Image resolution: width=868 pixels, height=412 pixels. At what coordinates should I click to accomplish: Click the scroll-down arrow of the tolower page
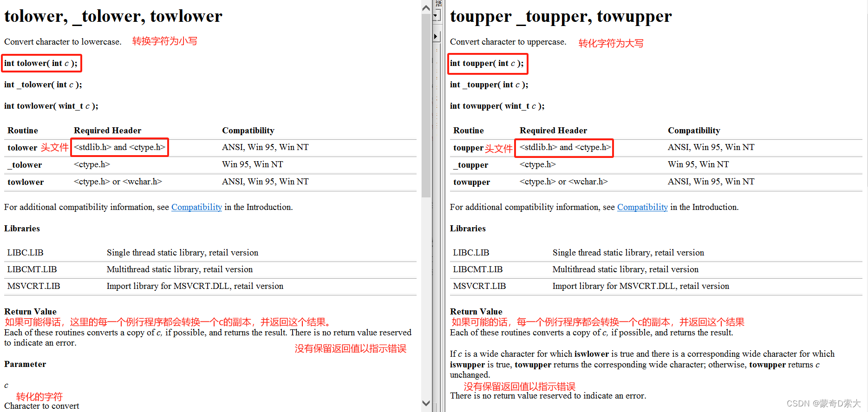(426, 403)
